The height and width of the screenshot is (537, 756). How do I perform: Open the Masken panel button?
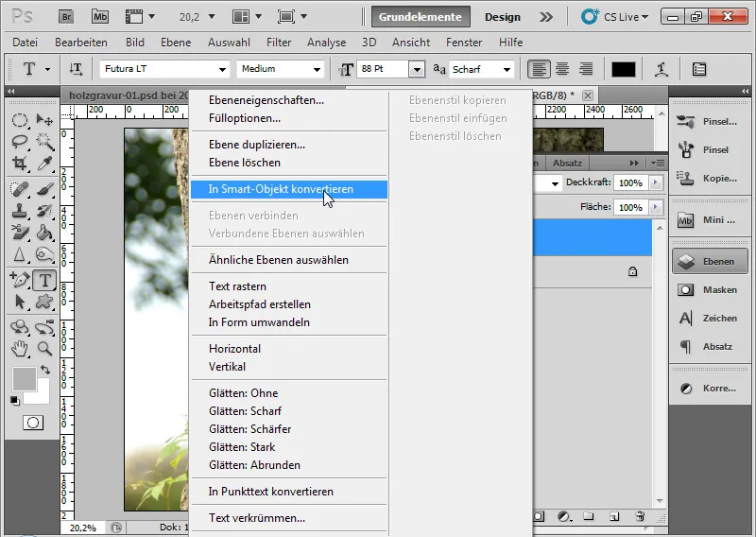click(710, 290)
